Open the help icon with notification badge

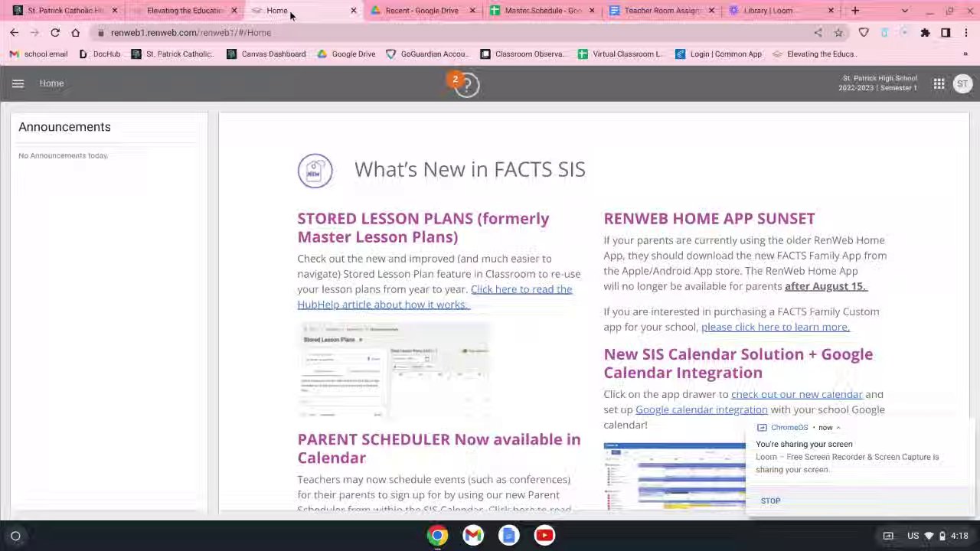tap(465, 84)
